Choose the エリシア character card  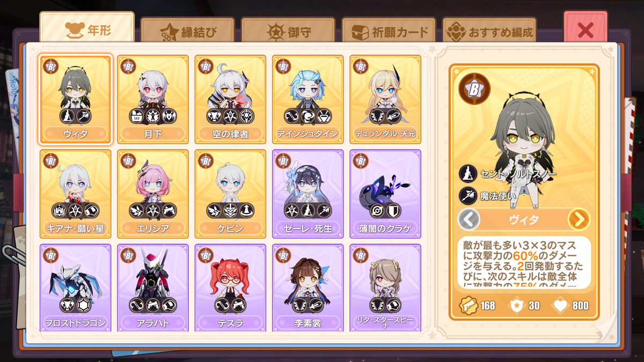coord(152,194)
